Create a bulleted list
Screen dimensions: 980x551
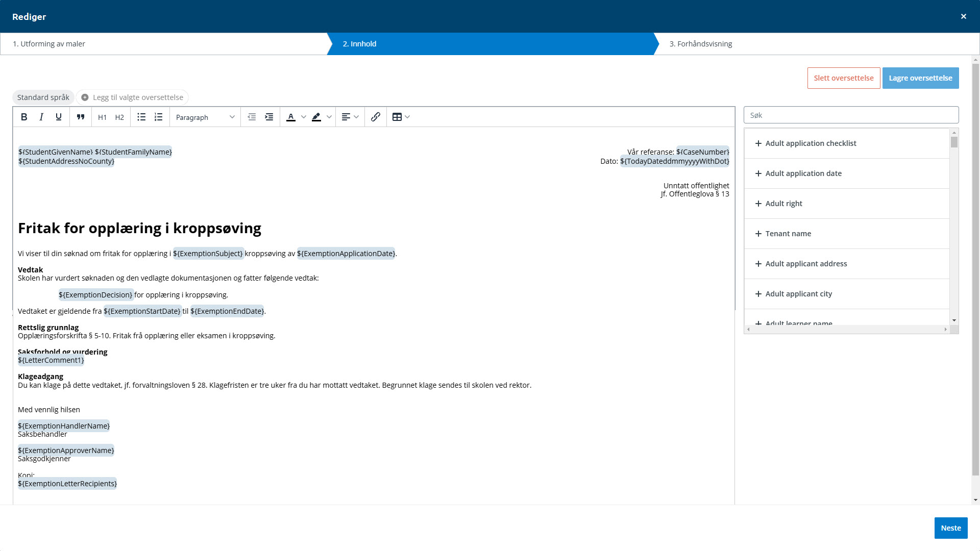pos(141,117)
